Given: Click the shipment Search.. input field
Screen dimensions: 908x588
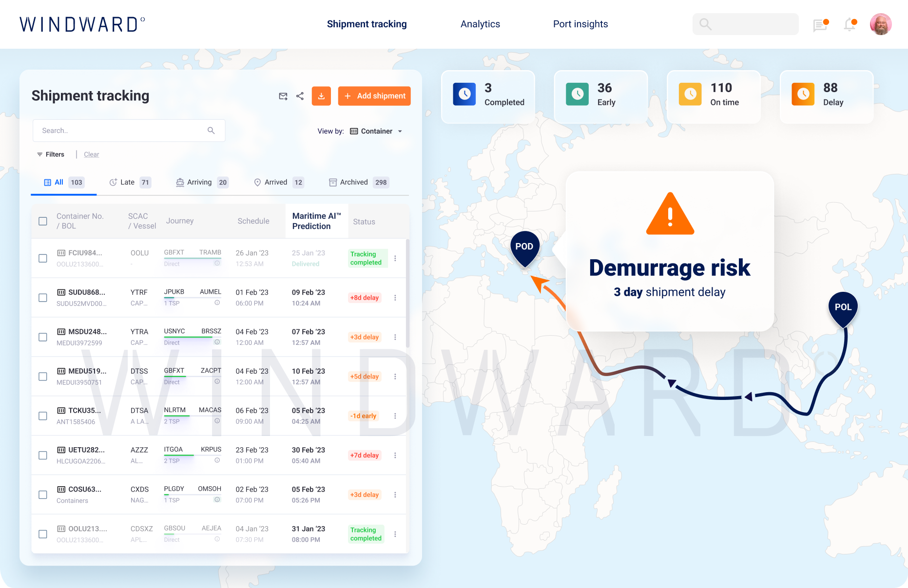Looking at the screenshot, I should pyautogui.click(x=129, y=131).
